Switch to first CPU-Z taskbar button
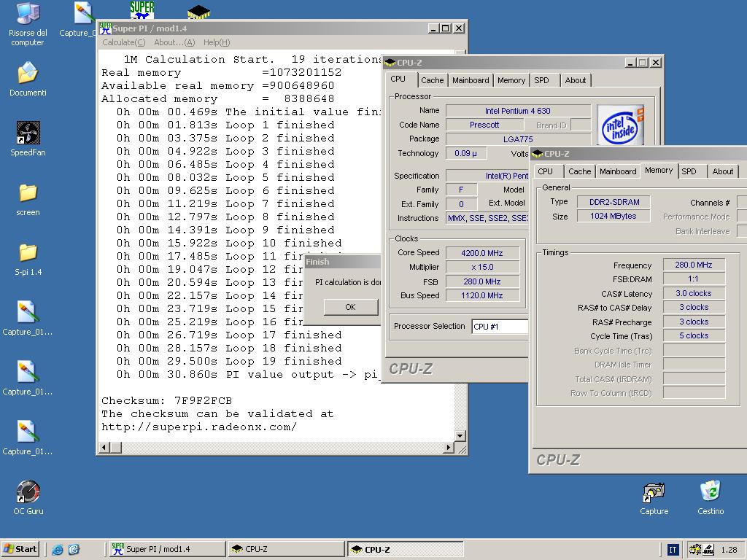The image size is (747, 560). (285, 549)
